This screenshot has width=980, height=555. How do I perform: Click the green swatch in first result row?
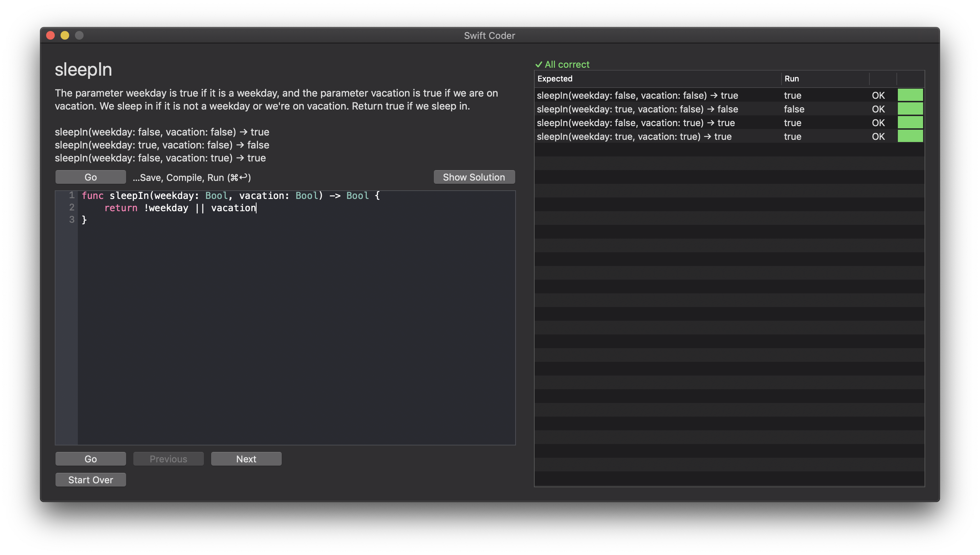[910, 95]
